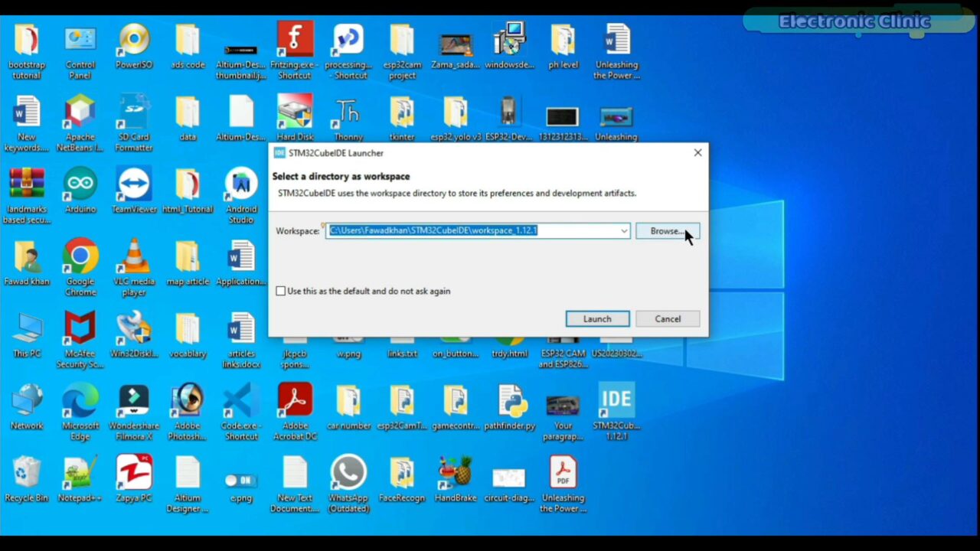
Task: Select the esp32 yolo v3 folder
Action: click(x=456, y=118)
